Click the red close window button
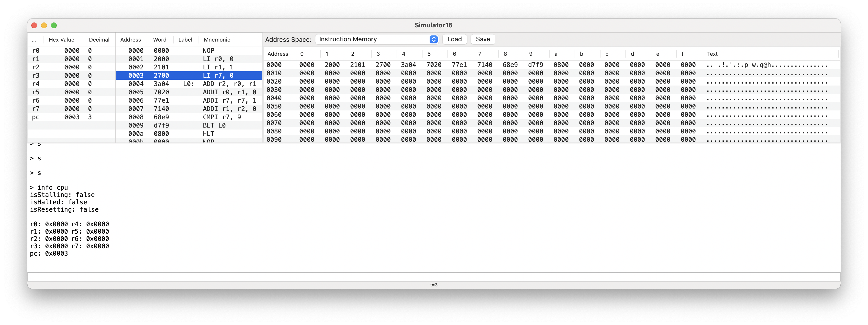Screen dimensions: 868x325 [x=34, y=25]
